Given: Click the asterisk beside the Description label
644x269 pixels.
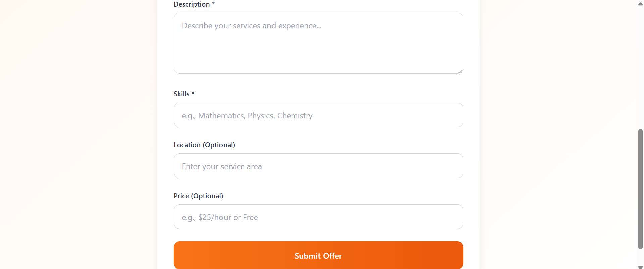Looking at the screenshot, I should [213, 4].
